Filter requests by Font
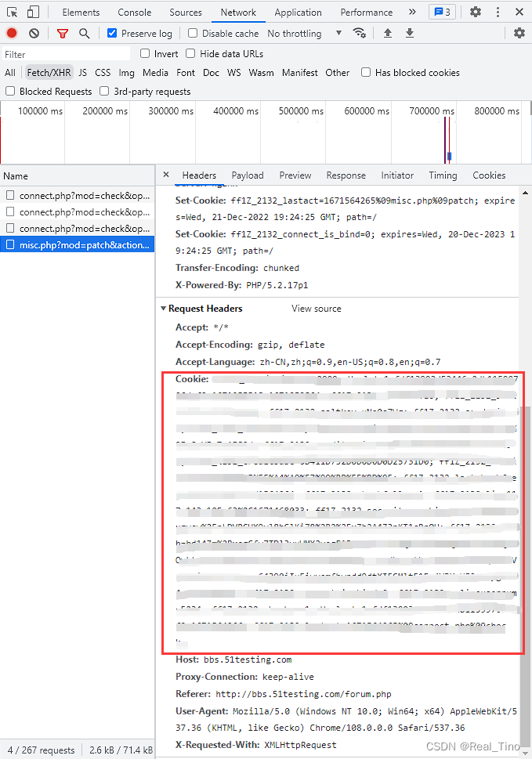 click(x=186, y=73)
